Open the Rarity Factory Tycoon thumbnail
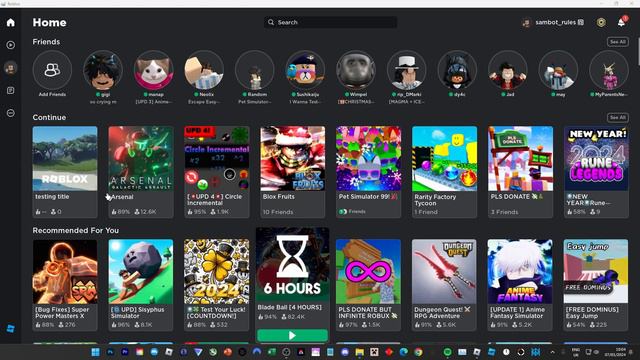The width and height of the screenshot is (640, 360). tap(444, 158)
